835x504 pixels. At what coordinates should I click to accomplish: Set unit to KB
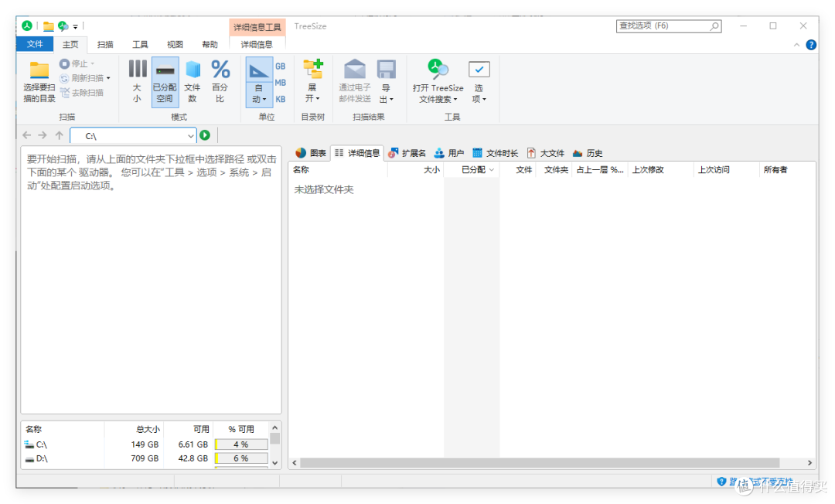[280, 100]
